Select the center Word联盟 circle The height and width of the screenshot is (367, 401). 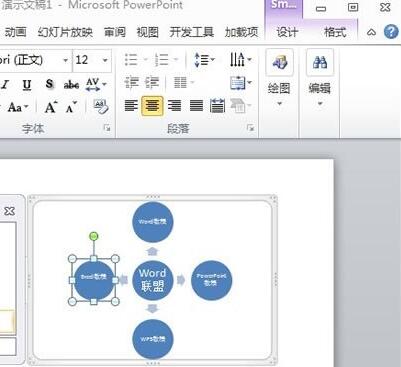(153, 281)
